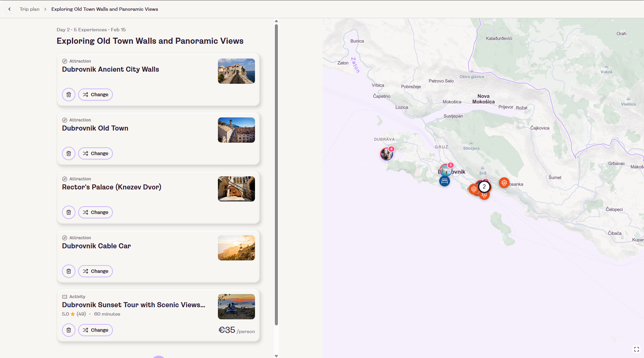
Task: Open the Dubrovnik Ancient City Walls thumbnail
Action: pyautogui.click(x=236, y=71)
